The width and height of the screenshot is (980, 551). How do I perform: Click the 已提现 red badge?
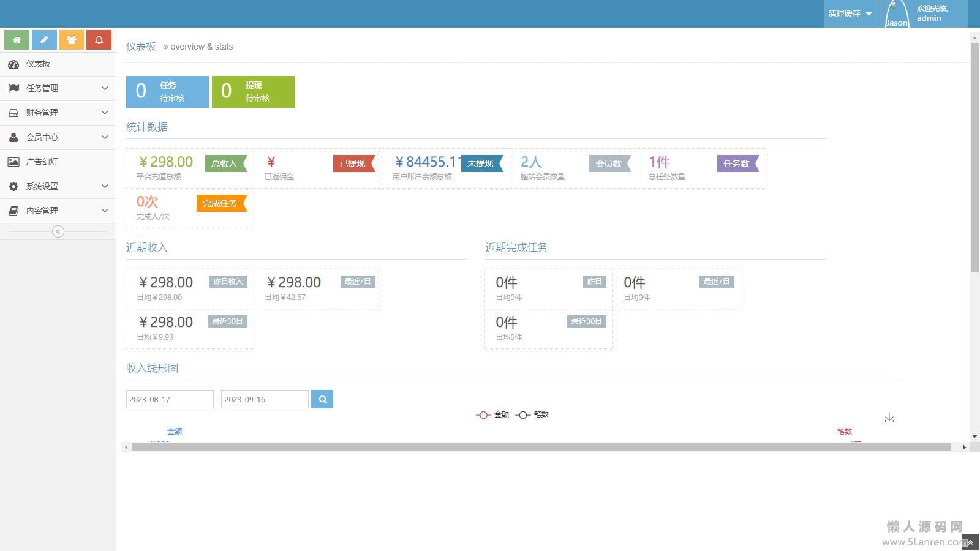[354, 163]
